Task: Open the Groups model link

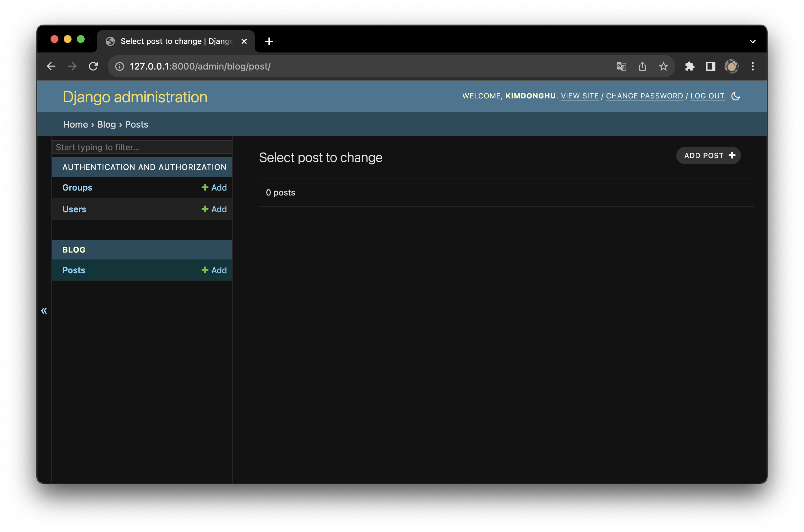Action: point(77,188)
